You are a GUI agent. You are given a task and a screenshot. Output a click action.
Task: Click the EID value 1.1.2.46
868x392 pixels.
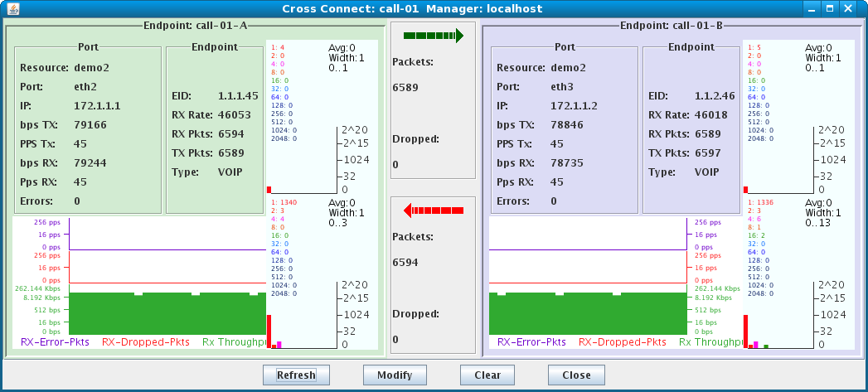pyautogui.click(x=715, y=96)
